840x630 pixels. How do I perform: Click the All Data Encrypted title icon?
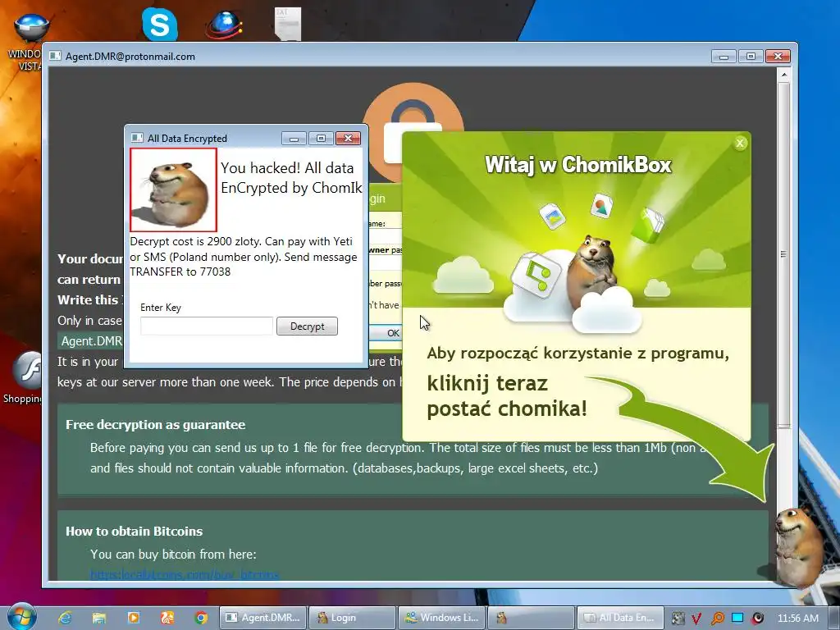point(137,138)
